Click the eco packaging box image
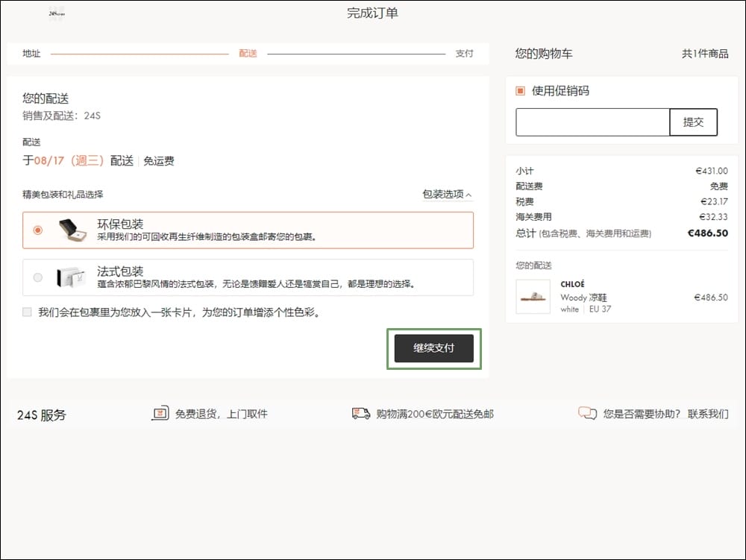The image size is (746, 560). click(73, 230)
